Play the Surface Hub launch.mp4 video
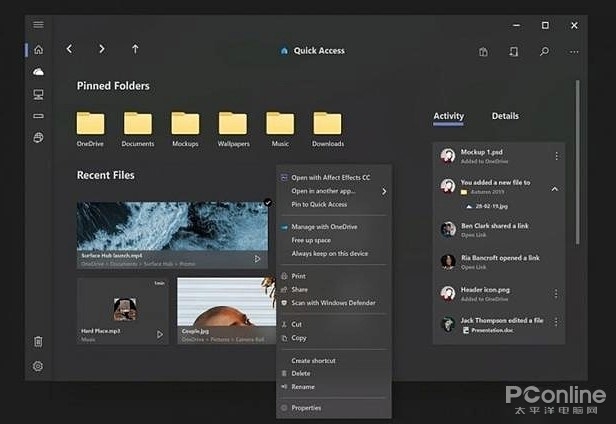 [x=258, y=259]
